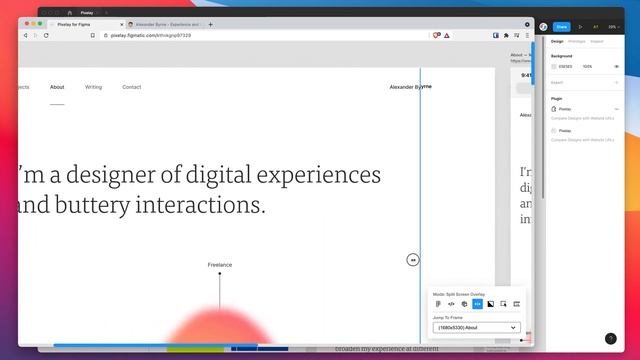Remove first Pixelay plugin with minus icon

(617, 109)
